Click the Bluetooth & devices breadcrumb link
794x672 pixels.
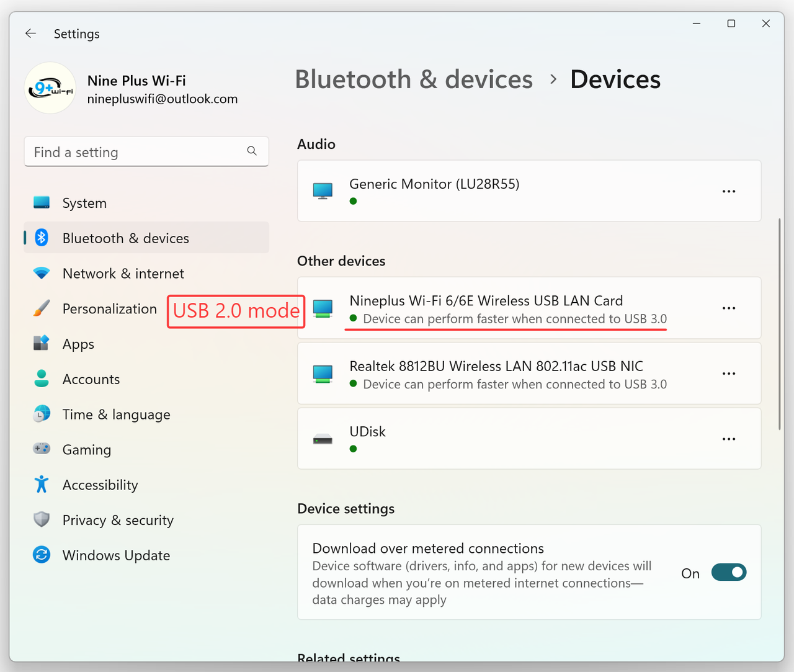(414, 79)
